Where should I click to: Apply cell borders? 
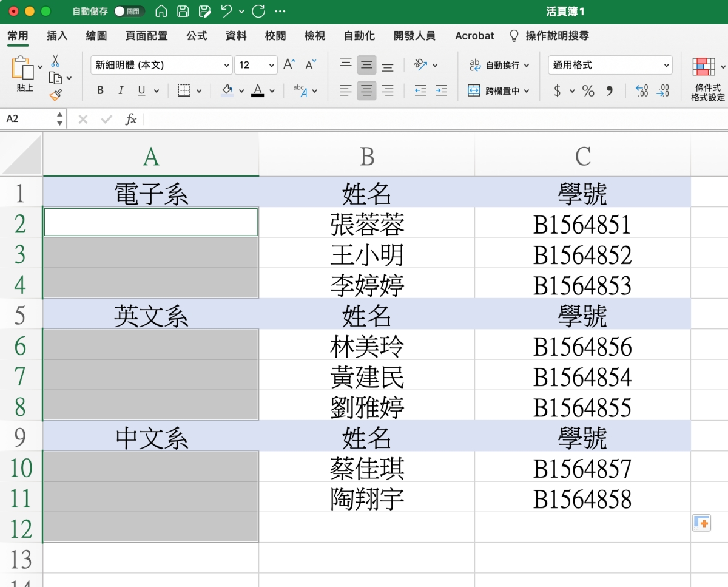click(184, 90)
